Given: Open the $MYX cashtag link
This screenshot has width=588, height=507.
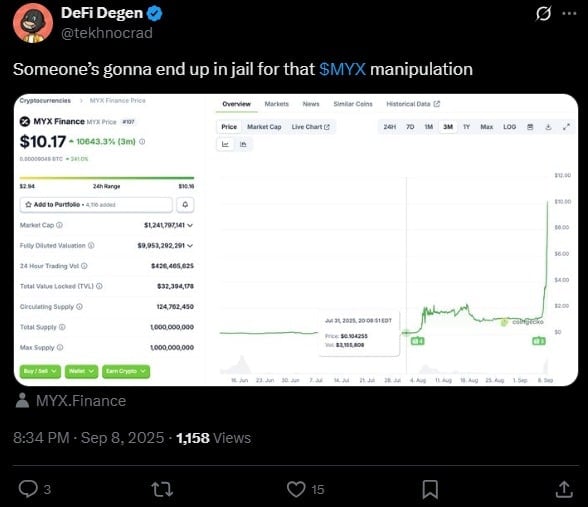Looking at the screenshot, I should coord(342,69).
